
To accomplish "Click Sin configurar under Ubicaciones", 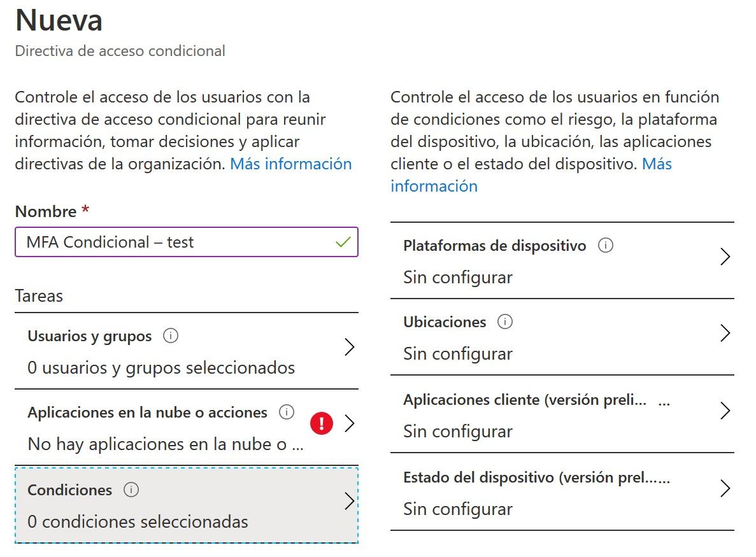I will [457, 353].
